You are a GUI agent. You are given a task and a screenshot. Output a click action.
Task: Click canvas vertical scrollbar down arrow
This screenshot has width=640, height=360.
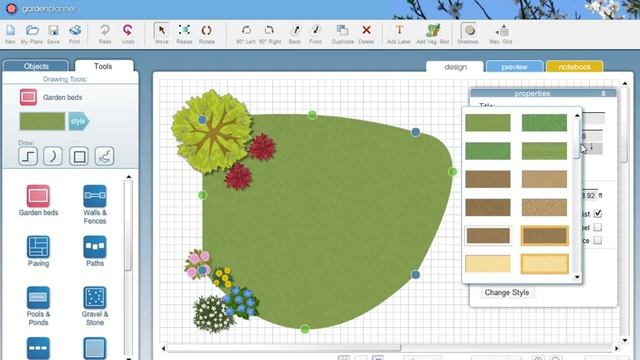tap(624, 340)
